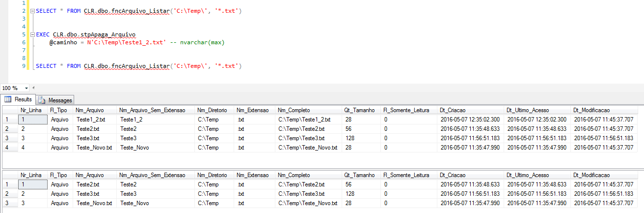Switch to the Messages tab
The image size is (644, 213).
coord(55,100)
